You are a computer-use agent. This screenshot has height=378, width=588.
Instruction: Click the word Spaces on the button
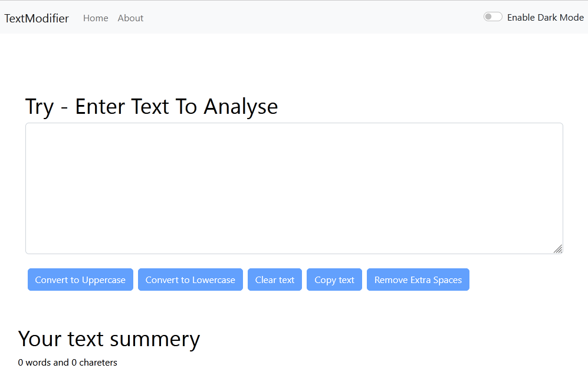(448, 280)
